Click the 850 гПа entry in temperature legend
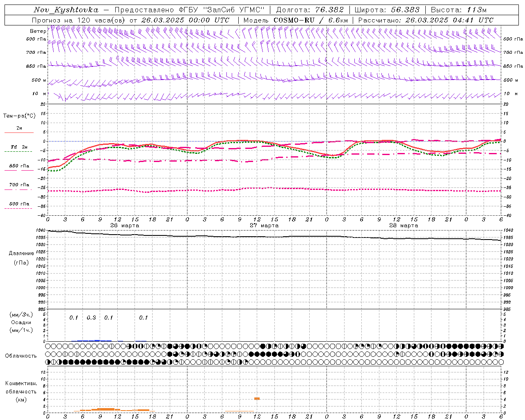This screenshot has width=525, height=420. 19,166
